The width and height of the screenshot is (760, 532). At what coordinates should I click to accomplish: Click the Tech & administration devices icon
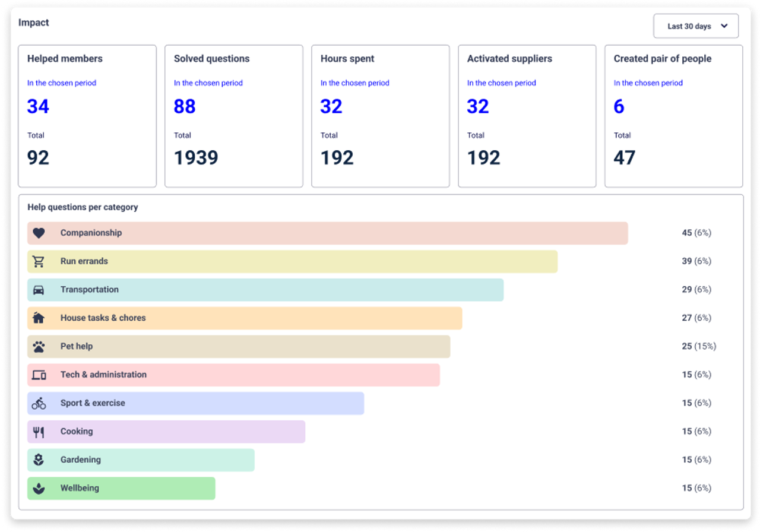coord(39,375)
